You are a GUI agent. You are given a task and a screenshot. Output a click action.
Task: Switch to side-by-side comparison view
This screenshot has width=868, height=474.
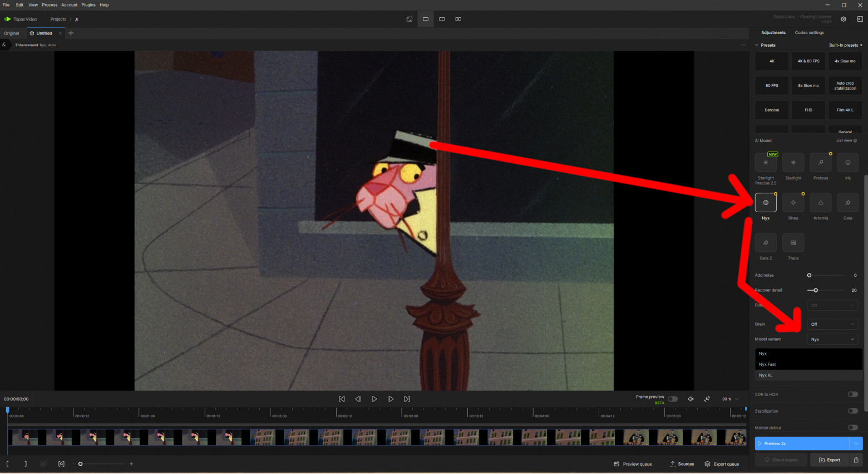click(x=458, y=19)
